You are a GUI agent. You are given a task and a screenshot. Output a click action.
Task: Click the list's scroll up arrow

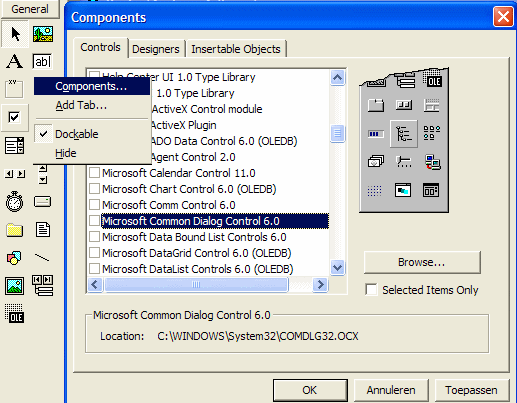337,78
